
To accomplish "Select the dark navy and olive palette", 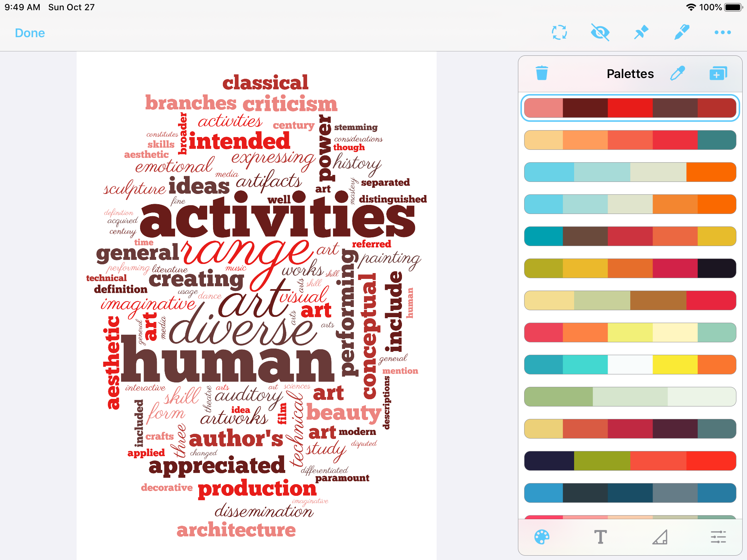I will pyautogui.click(x=630, y=461).
